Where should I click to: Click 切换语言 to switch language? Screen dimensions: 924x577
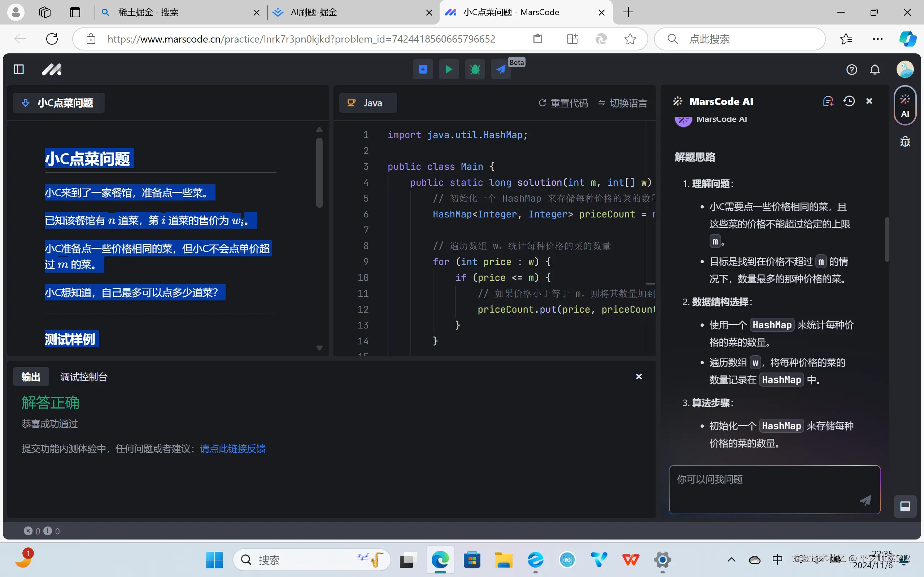(x=623, y=103)
